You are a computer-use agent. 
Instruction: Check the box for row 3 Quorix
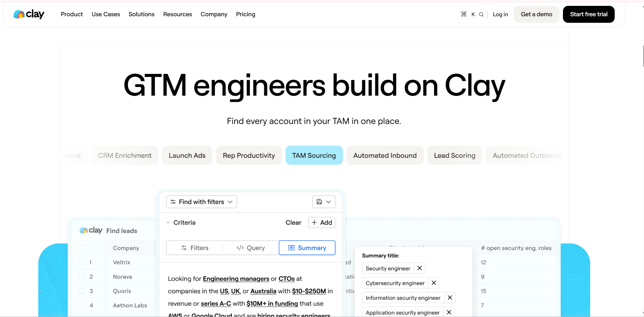click(82, 291)
